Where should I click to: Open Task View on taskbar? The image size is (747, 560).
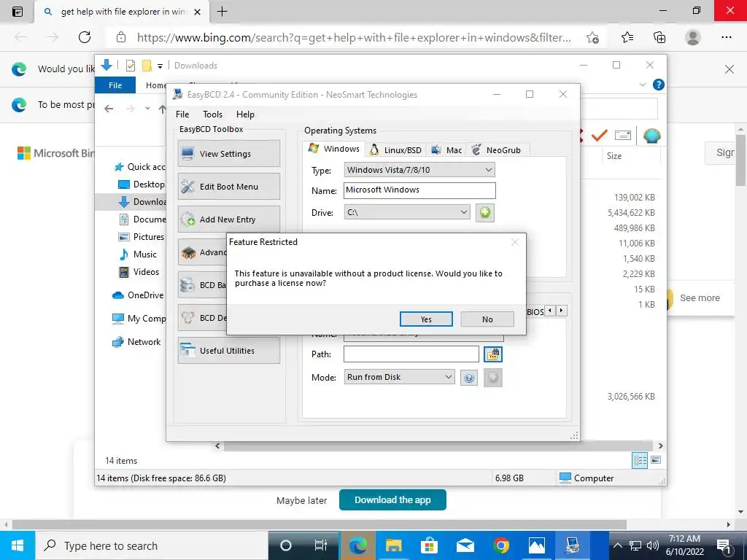point(321,545)
